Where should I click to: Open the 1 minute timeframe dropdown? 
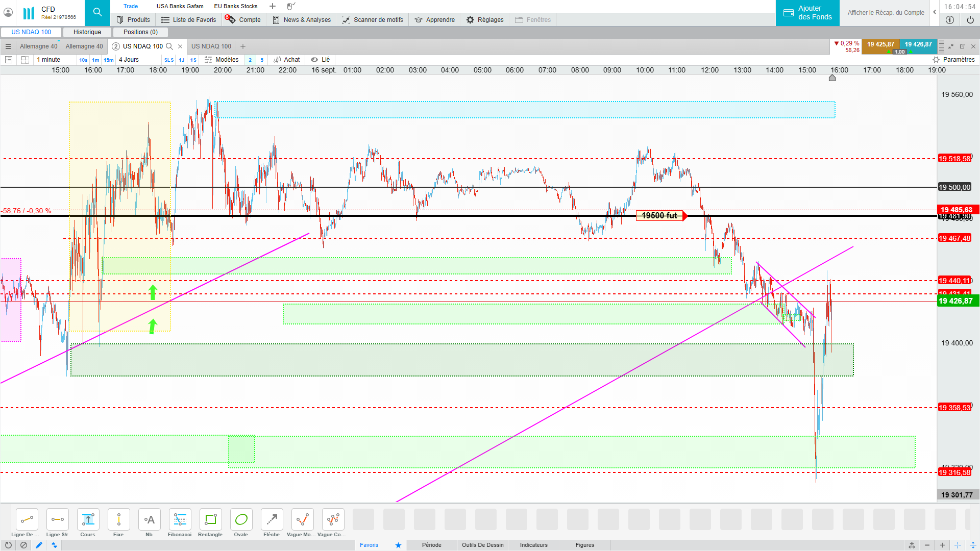click(49, 60)
